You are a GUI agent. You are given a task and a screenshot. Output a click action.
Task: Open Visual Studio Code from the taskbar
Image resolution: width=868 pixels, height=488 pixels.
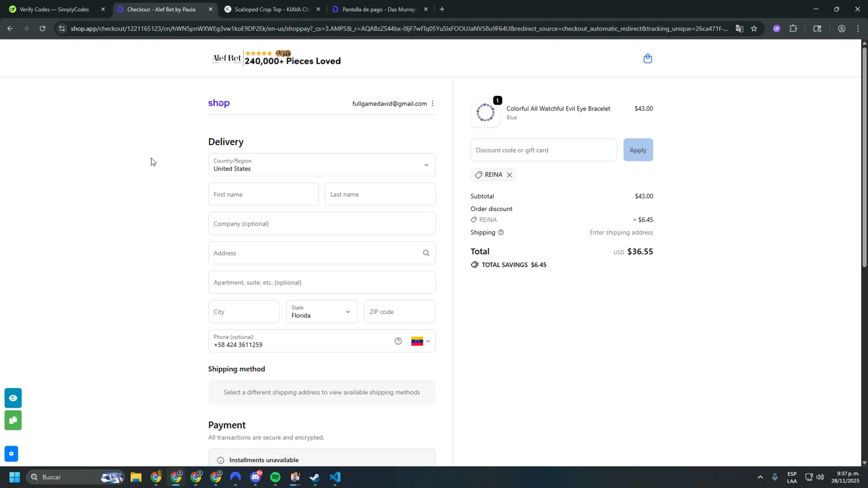pos(335,478)
